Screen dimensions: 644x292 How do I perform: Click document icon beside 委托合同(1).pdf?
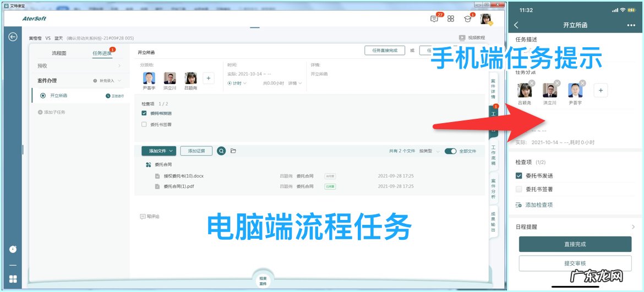tap(157, 186)
